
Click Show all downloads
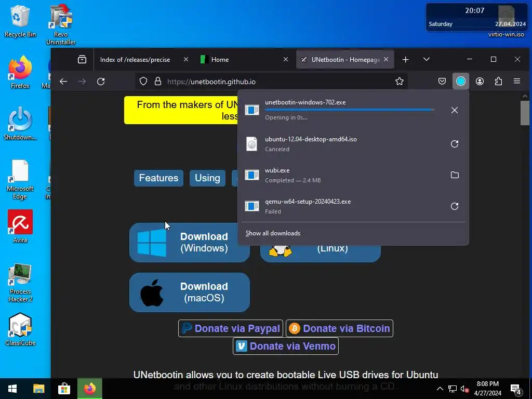coord(273,233)
